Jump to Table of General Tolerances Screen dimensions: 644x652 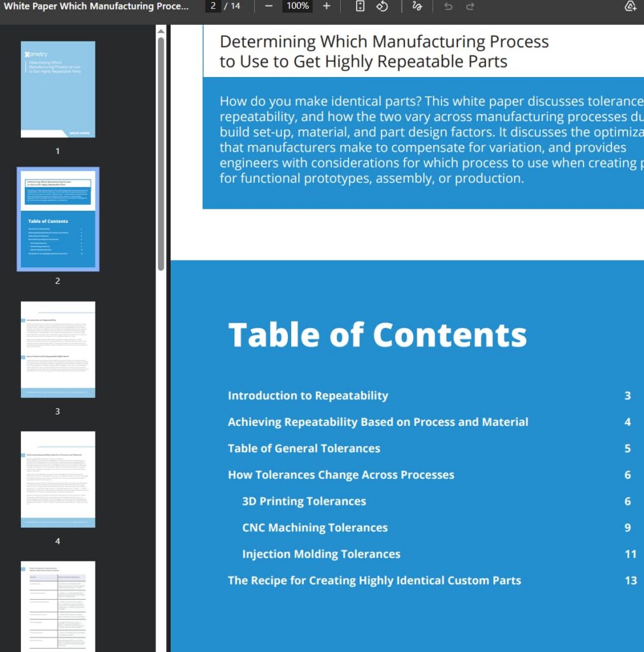304,448
